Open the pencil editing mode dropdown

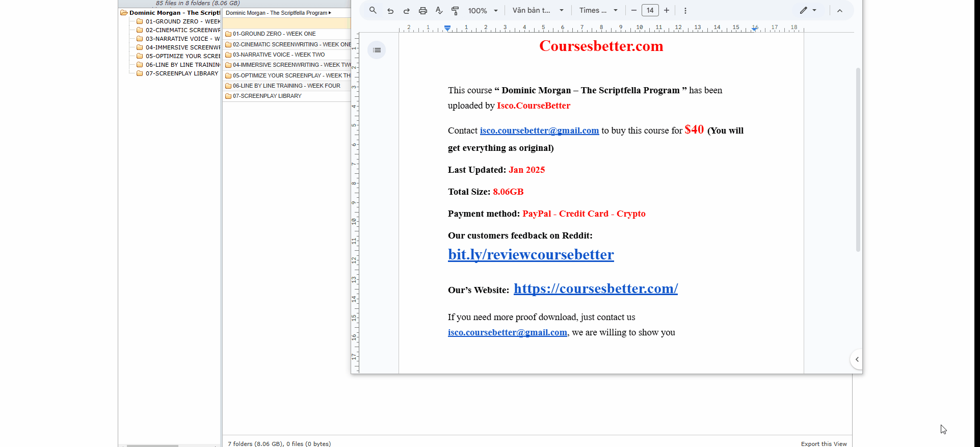click(x=808, y=11)
